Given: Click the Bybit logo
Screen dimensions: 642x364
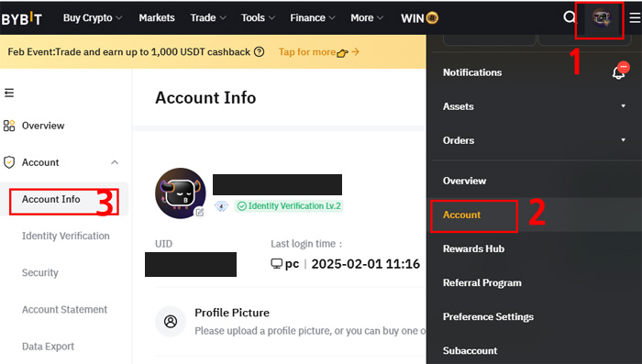Looking at the screenshot, I should point(21,18).
